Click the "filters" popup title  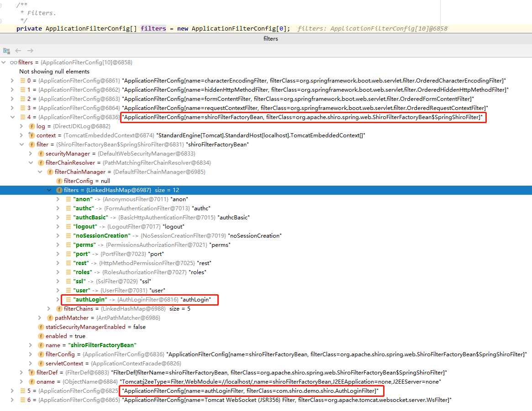click(x=271, y=39)
